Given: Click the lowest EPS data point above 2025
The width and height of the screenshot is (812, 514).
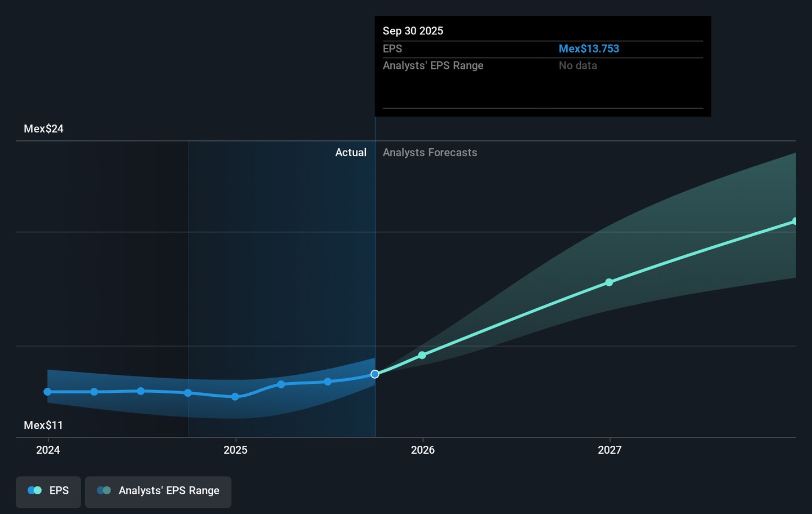Looking at the screenshot, I should (x=235, y=397).
